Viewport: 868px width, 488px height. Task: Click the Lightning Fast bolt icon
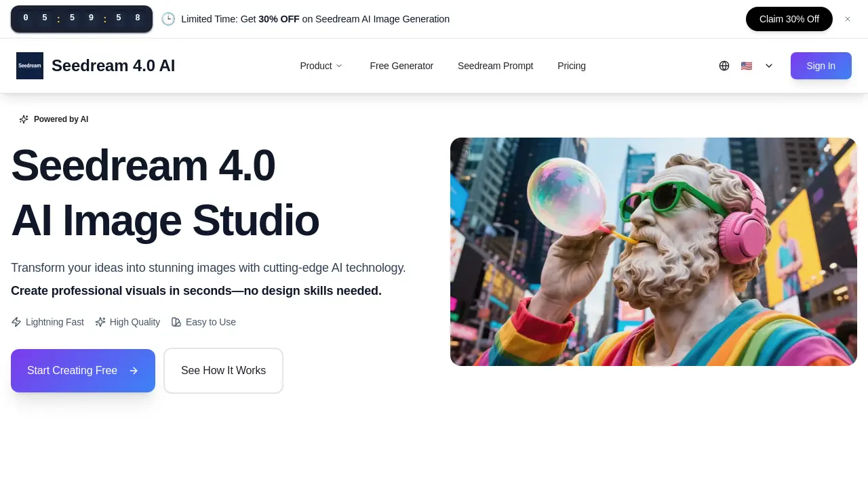click(16, 322)
